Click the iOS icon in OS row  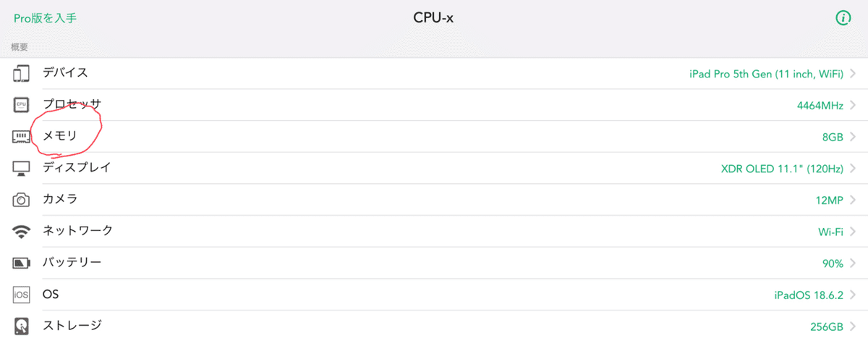22,295
